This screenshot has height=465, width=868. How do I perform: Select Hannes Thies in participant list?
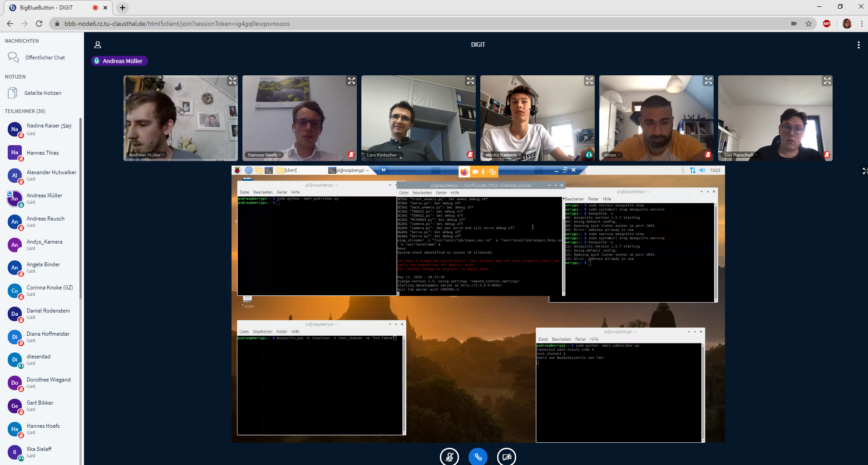[x=42, y=153]
